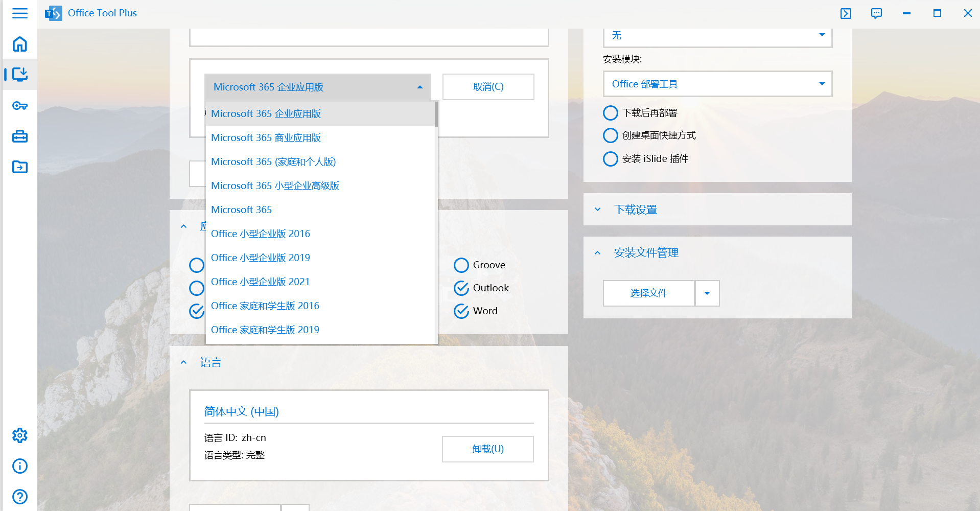The image size is (980, 511).
Task: Open the arrow next to 选择文件
Action: (x=707, y=293)
